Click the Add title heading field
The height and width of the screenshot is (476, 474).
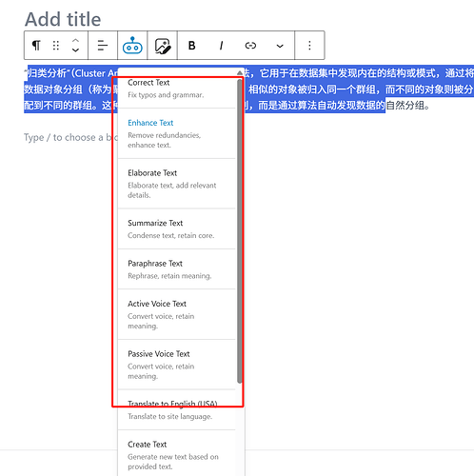pos(63,19)
